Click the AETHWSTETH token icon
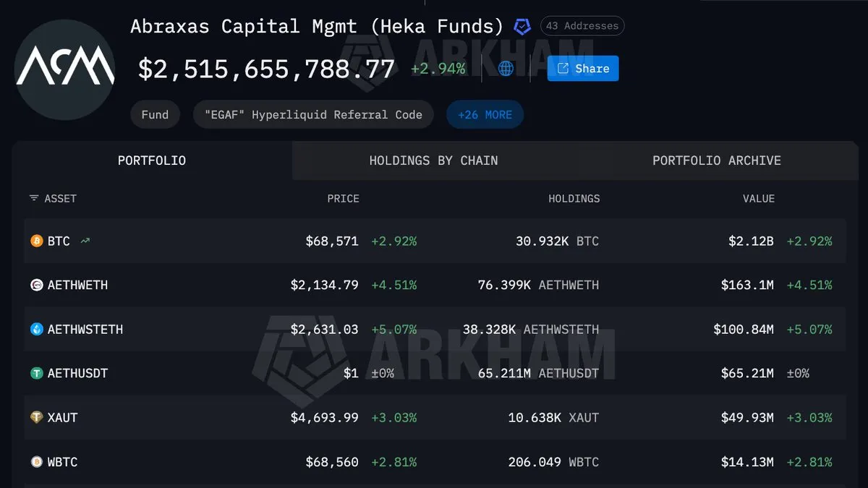This screenshot has width=868, height=488. click(x=37, y=329)
